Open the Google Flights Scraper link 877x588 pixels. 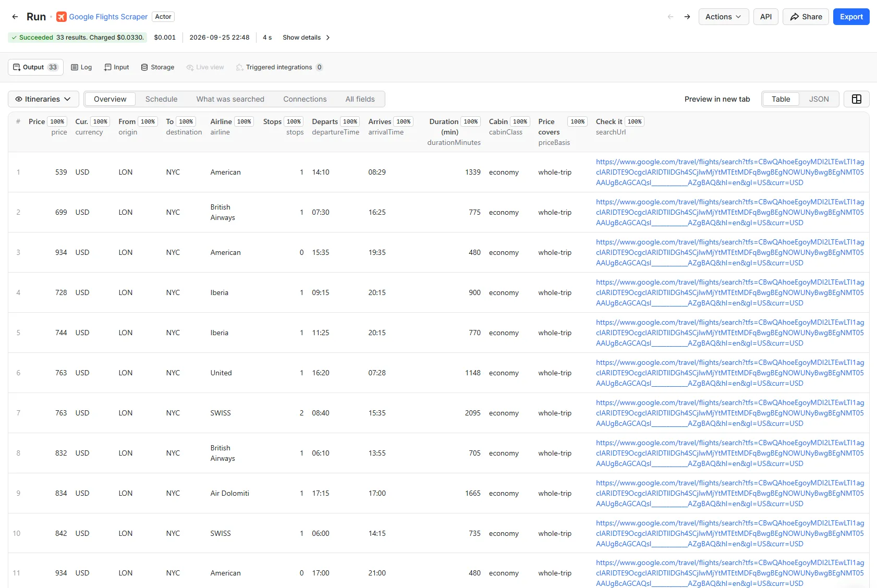click(108, 17)
